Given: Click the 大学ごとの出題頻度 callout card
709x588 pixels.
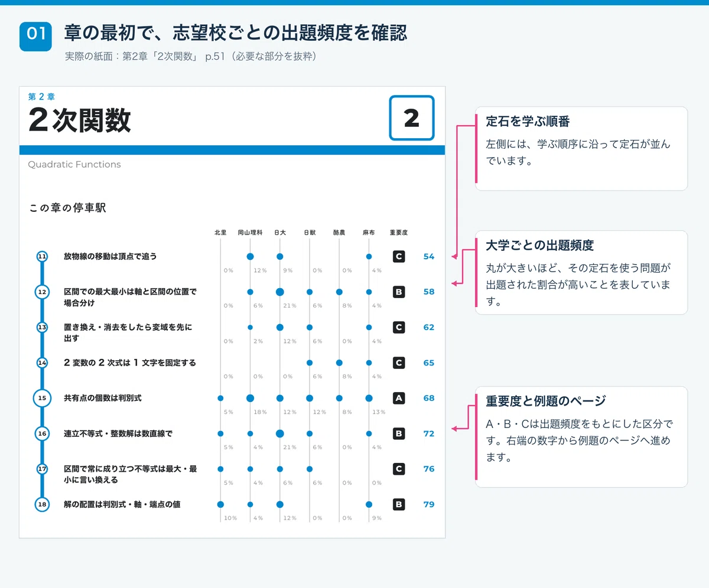Looking at the screenshot, I should tap(581, 272).
